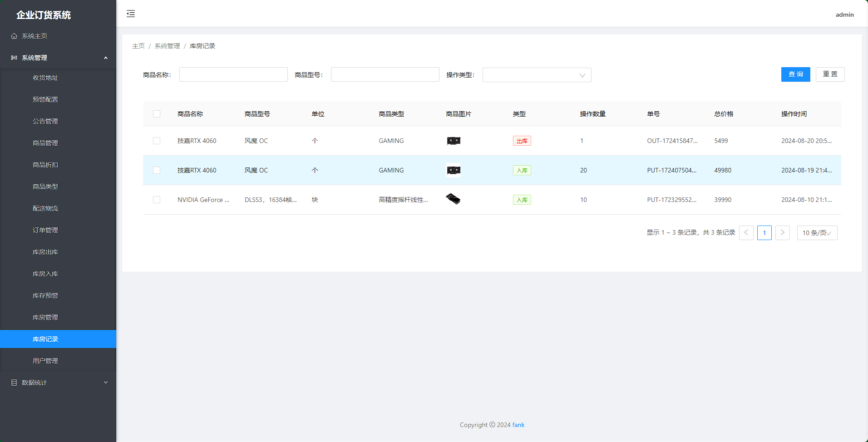Go to the next page arrow
The width and height of the screenshot is (868, 442).
click(783, 233)
